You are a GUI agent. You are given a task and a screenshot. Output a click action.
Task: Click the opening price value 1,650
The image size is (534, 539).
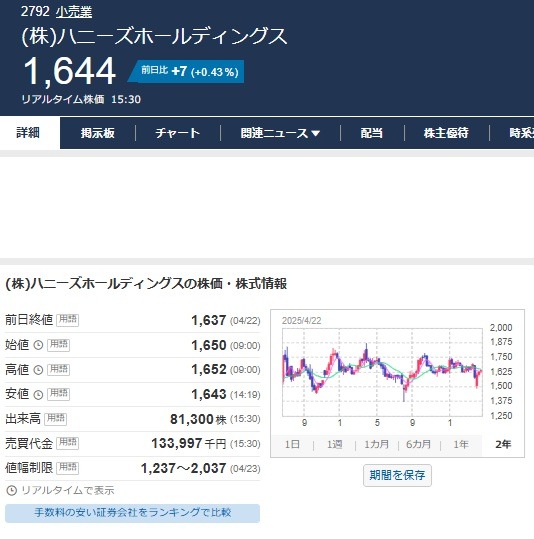tap(208, 345)
